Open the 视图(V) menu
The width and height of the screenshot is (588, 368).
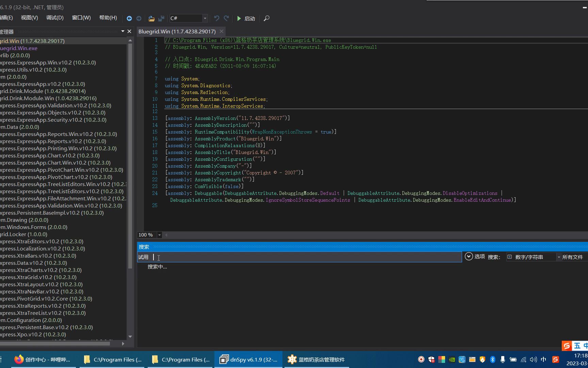[30, 18]
